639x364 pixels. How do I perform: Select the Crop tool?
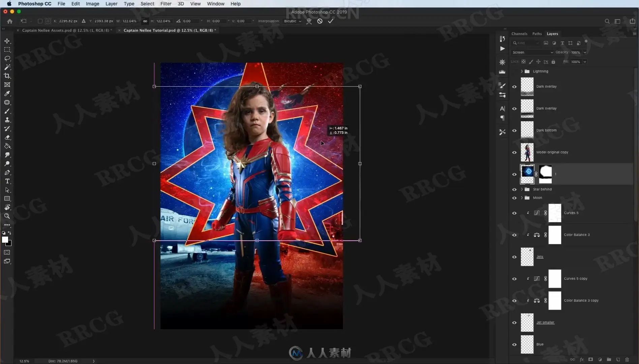[x=7, y=76]
